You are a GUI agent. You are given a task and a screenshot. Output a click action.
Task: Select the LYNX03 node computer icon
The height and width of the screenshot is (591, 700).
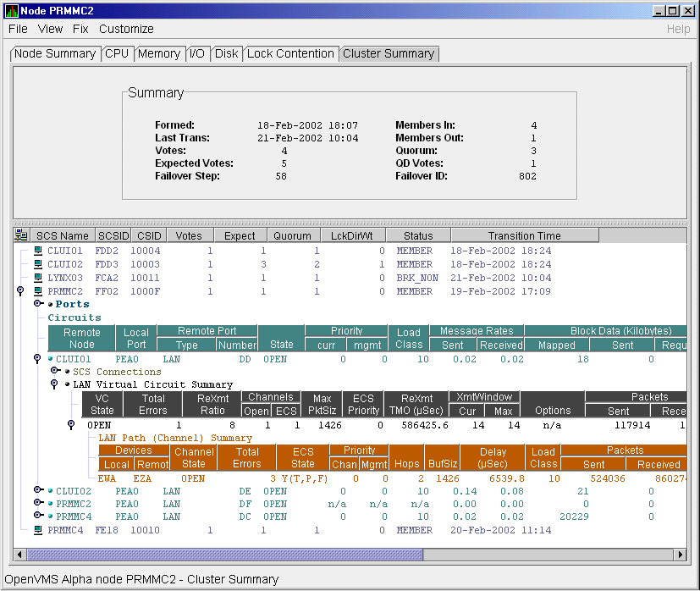(38, 278)
